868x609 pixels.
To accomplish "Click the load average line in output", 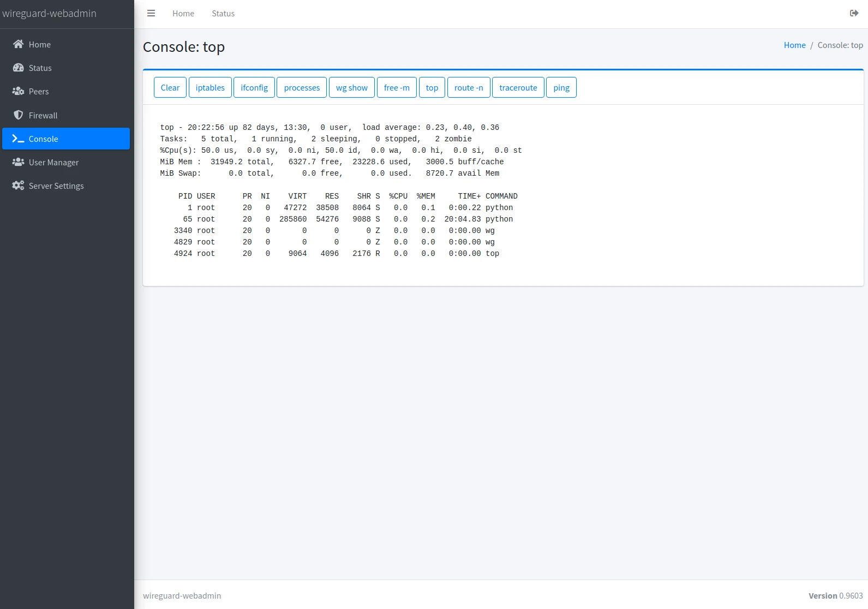I will click(x=330, y=127).
